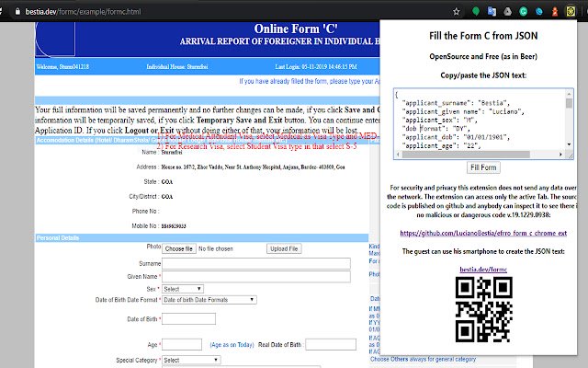Screen dimensions: 588x368
Task: Click the JSON textarea scroll right arrow
Action: click(x=560, y=155)
